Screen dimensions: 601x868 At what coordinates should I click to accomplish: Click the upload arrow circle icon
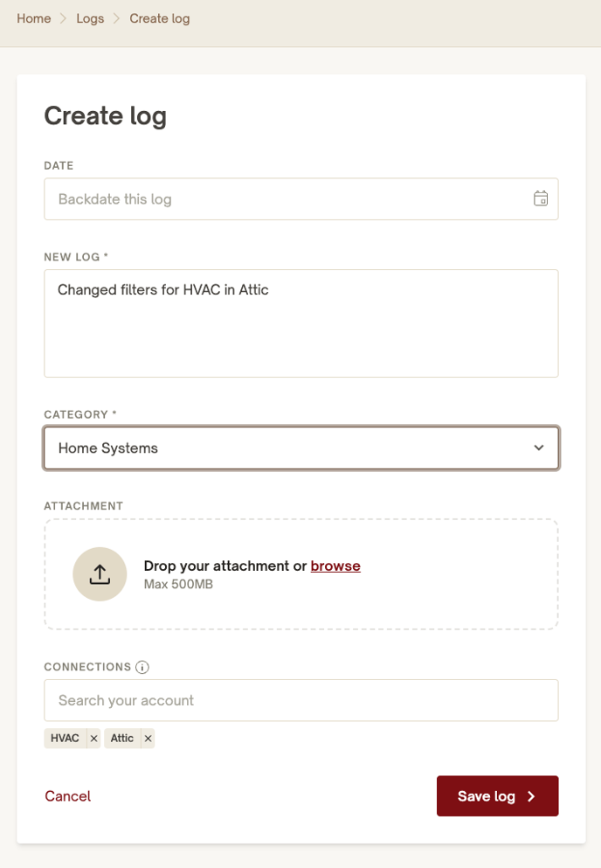(100, 574)
